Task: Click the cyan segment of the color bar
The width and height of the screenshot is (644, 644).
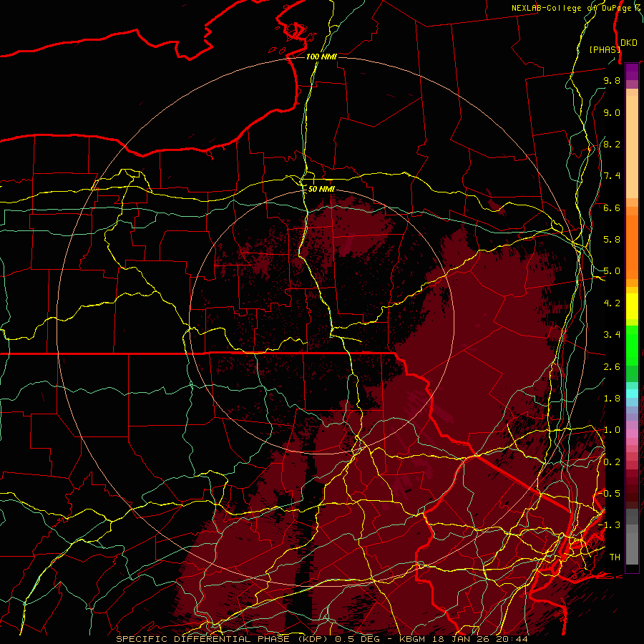Action: (x=632, y=393)
